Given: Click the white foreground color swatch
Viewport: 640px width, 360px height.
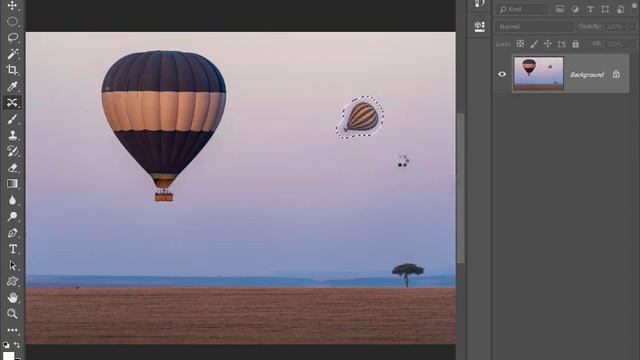Looking at the screenshot, I should click(x=8, y=356).
